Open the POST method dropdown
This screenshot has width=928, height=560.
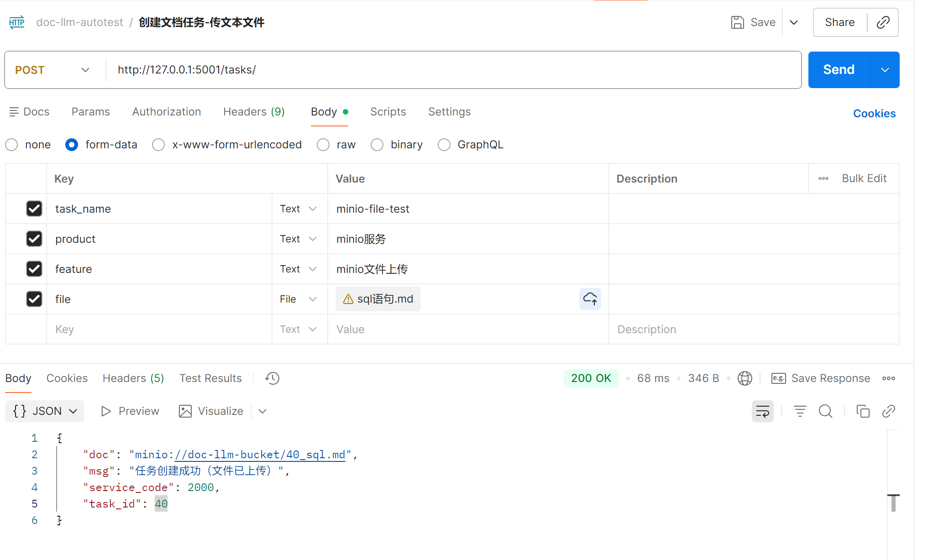(52, 70)
